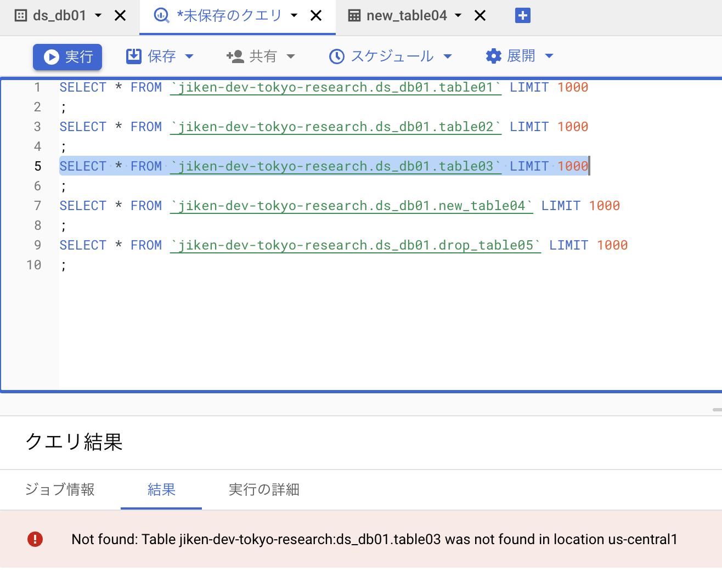Click the スケジュール button
Image resolution: width=722 pixels, height=588 pixels.
pos(381,56)
